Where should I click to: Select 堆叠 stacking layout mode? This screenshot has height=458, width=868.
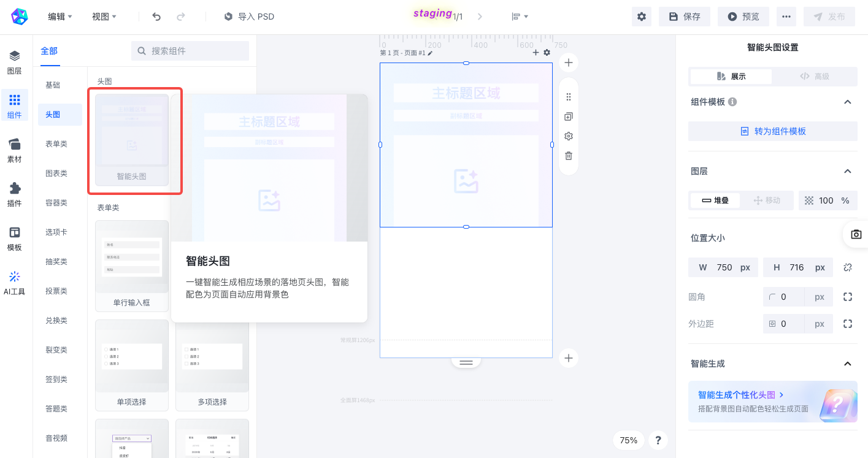click(715, 200)
